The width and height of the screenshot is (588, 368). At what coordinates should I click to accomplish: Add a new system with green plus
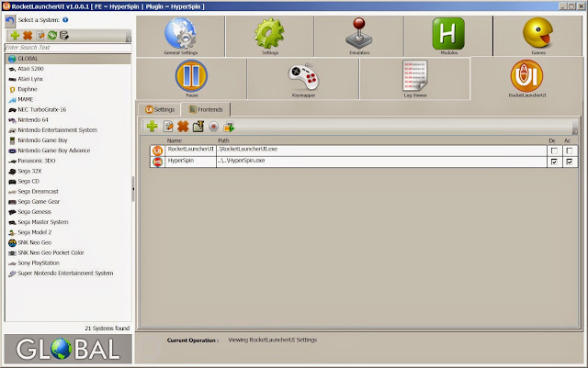(15, 36)
